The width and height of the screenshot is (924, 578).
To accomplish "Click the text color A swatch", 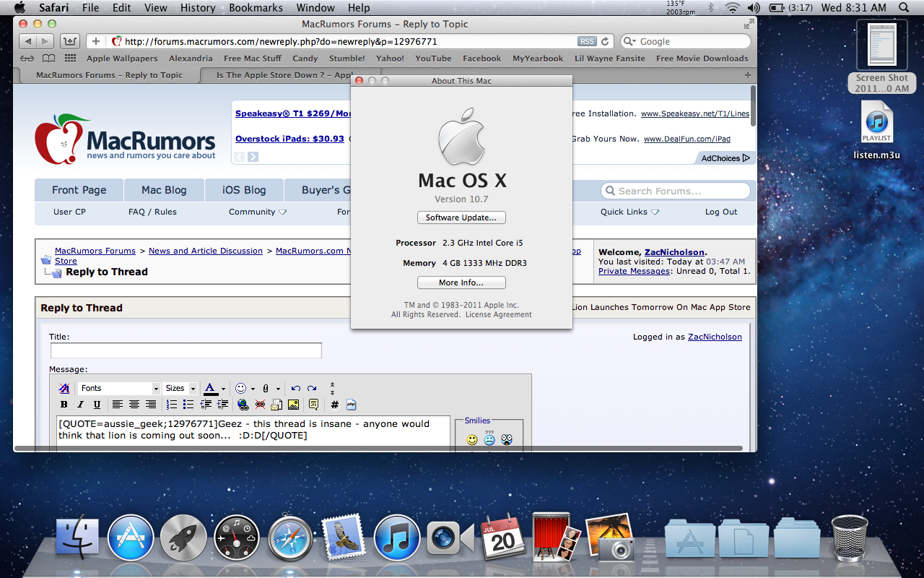I will pos(210,389).
